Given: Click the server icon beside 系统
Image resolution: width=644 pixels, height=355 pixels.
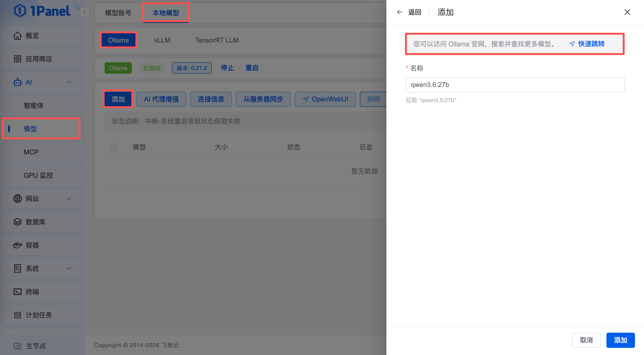Looking at the screenshot, I should pyautogui.click(x=18, y=268).
